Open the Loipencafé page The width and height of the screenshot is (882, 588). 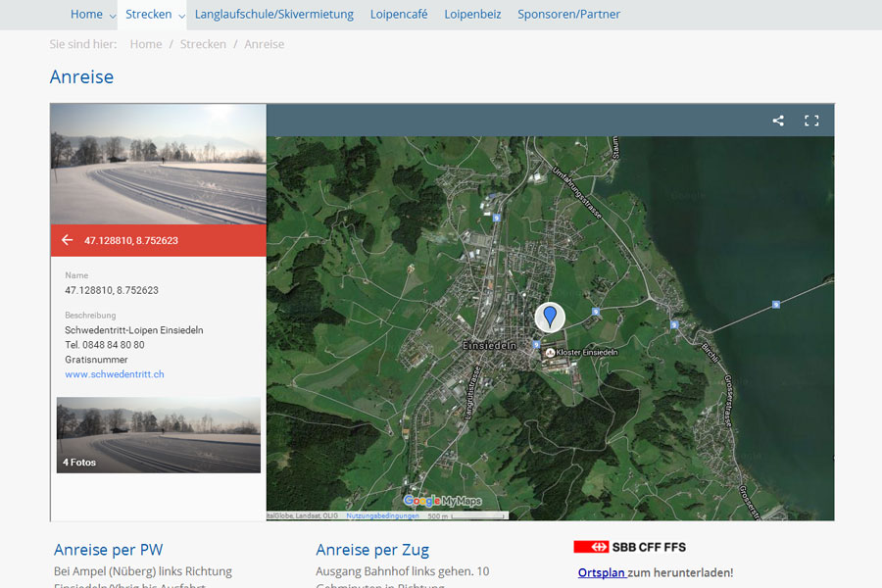coord(399,14)
